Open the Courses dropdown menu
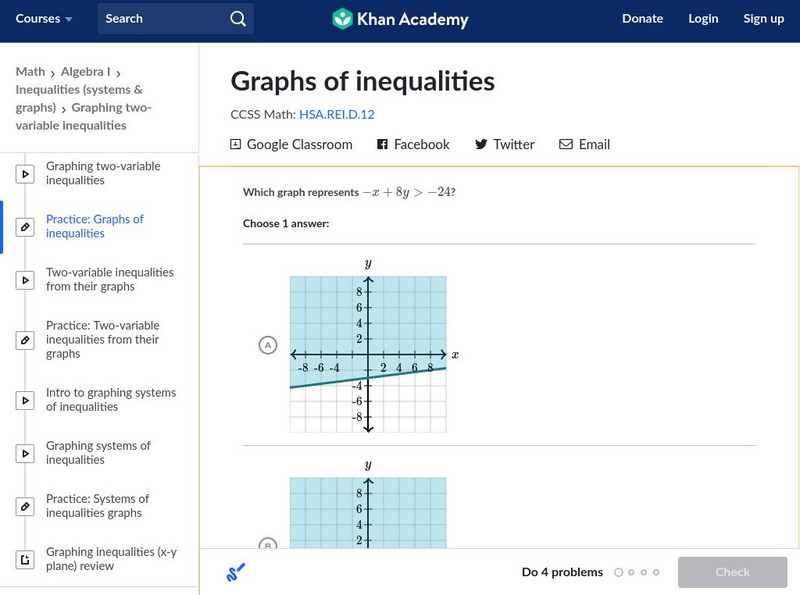 click(x=44, y=19)
